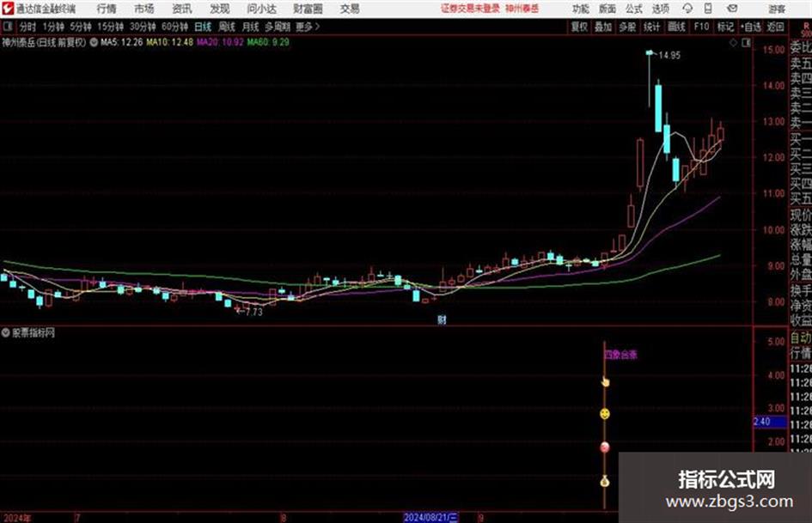Toggle the panel icon left of 分时

tap(8, 27)
